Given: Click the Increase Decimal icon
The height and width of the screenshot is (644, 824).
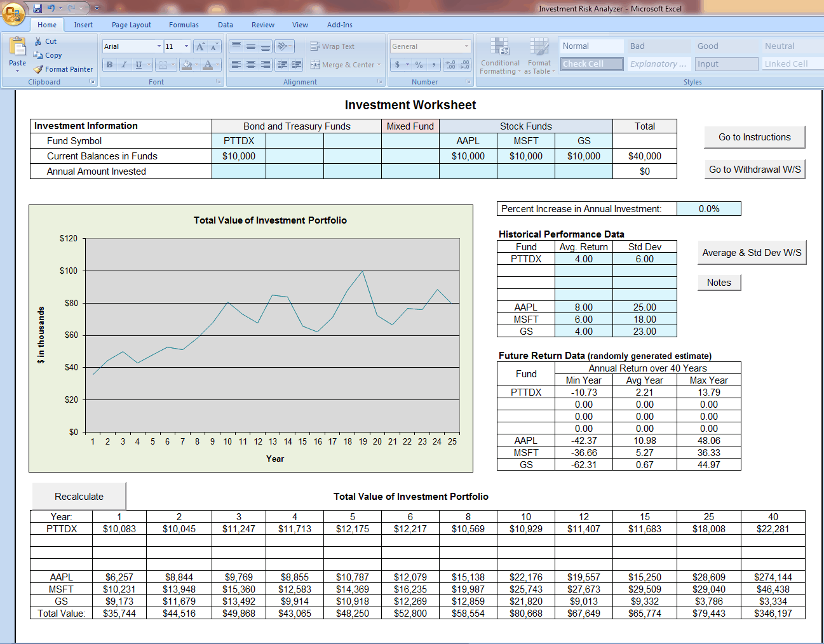Looking at the screenshot, I should click(x=450, y=65).
